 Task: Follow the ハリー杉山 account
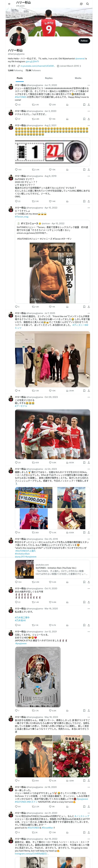coord(84,41)
